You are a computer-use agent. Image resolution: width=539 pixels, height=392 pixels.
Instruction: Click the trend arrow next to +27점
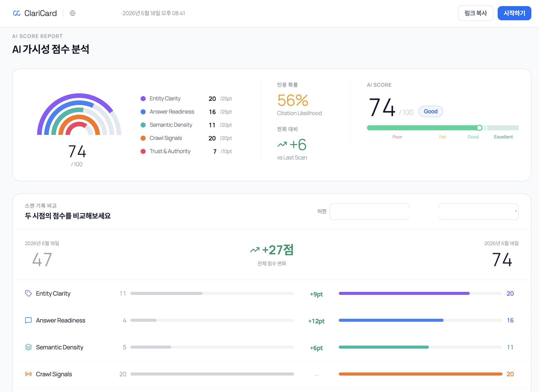pyautogui.click(x=255, y=250)
